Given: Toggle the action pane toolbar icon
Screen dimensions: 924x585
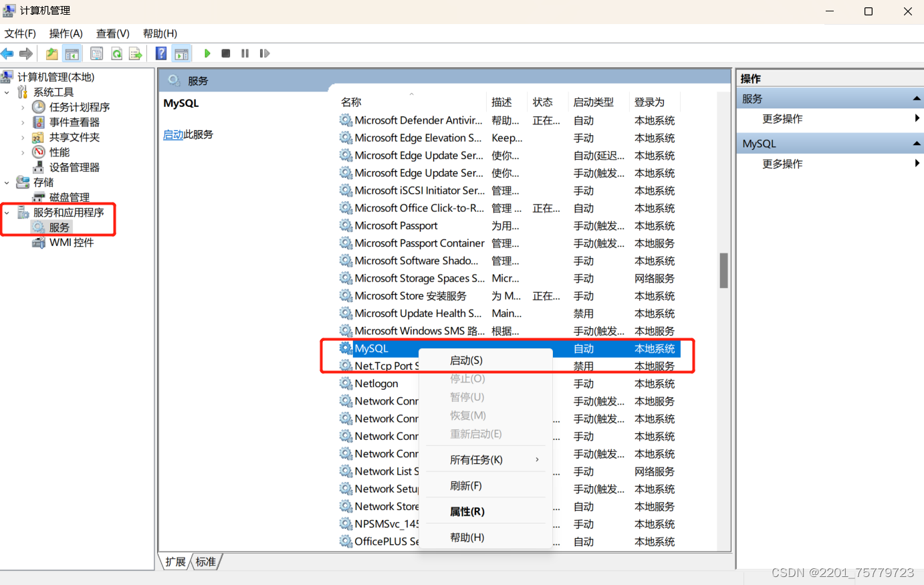Looking at the screenshot, I should coord(181,53).
